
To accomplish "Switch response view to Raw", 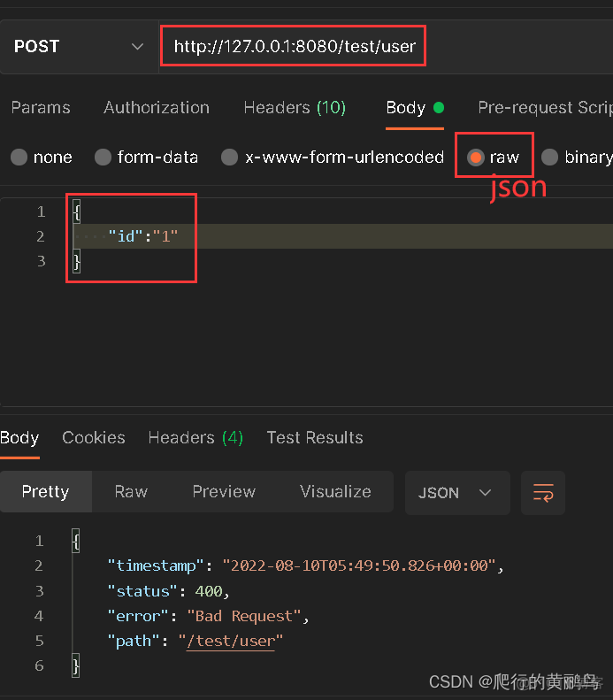I will pyautogui.click(x=131, y=492).
